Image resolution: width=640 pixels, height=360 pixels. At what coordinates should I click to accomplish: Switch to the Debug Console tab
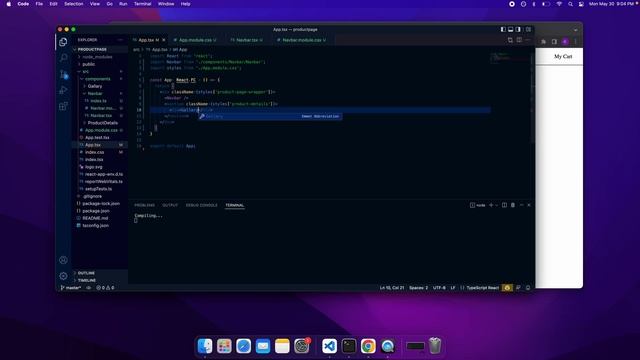coord(202,205)
